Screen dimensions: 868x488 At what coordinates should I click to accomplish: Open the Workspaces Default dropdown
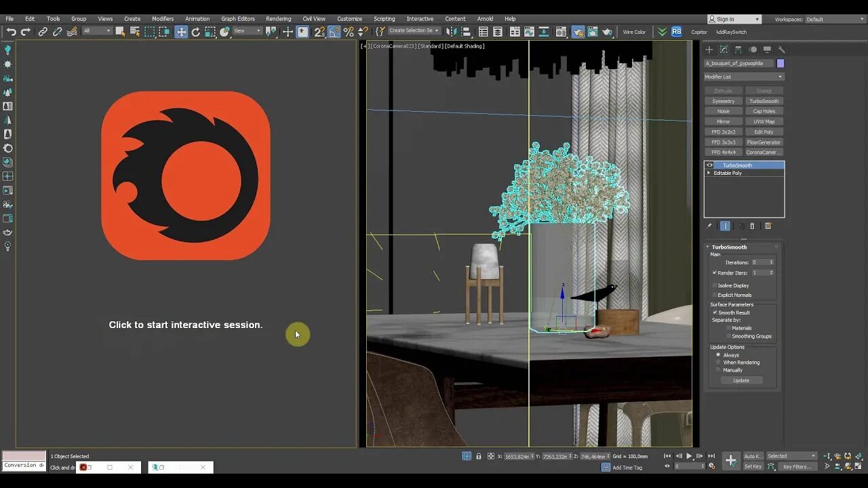coord(835,19)
